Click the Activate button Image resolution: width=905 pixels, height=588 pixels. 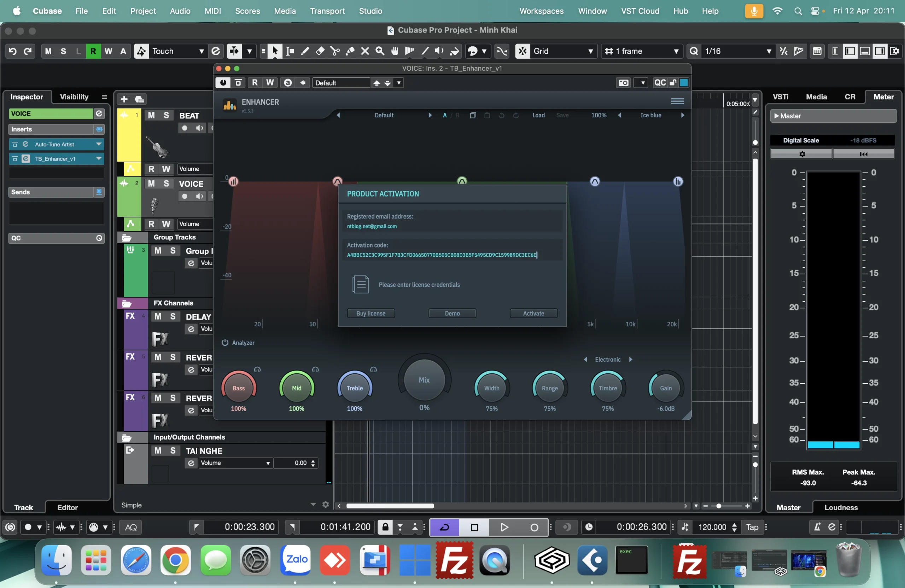[x=533, y=313]
